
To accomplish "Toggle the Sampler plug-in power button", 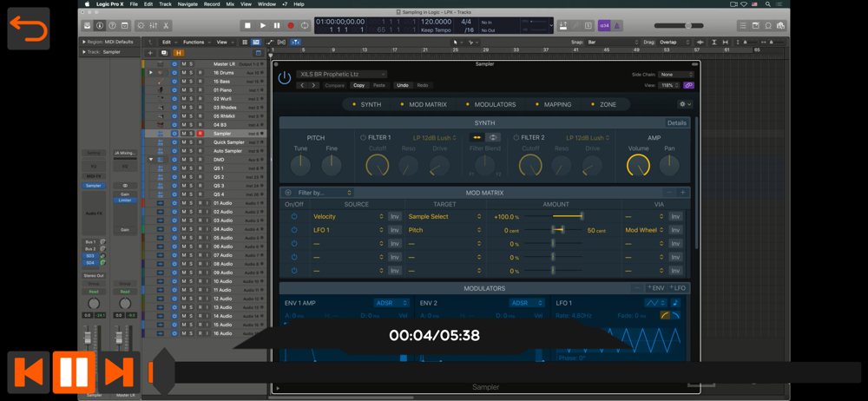I will click(x=285, y=78).
